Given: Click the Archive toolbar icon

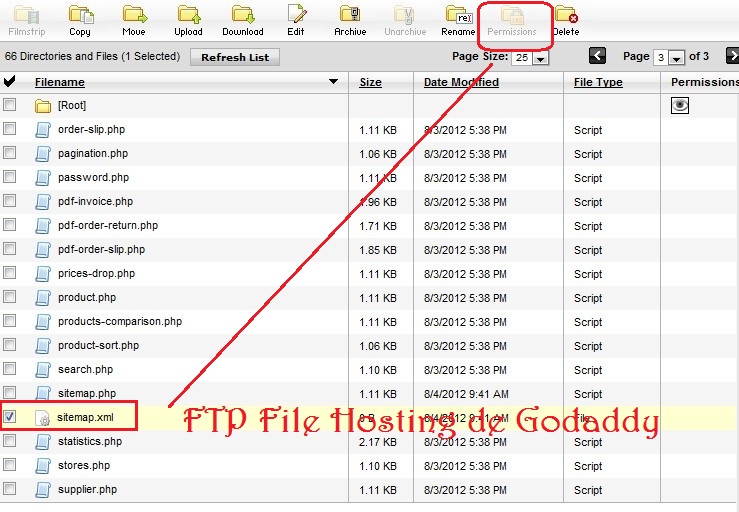Looking at the screenshot, I should pyautogui.click(x=350, y=14).
